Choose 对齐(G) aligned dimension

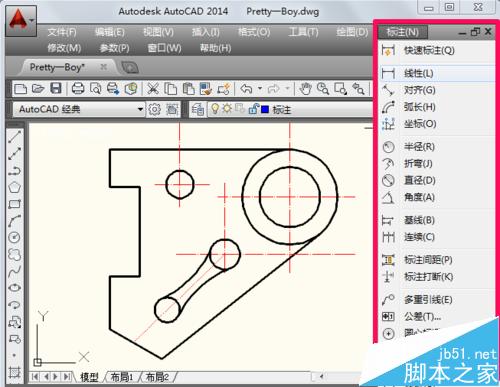437,90
